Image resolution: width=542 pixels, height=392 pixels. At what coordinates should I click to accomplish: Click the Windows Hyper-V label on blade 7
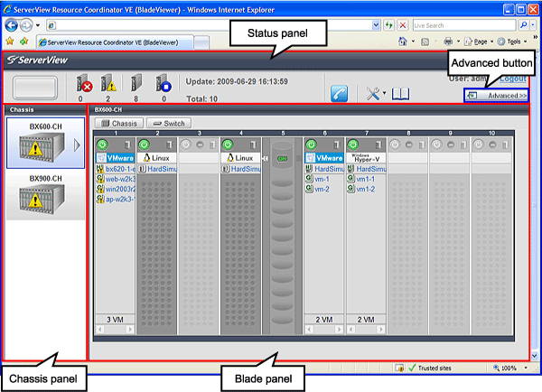pyautogui.click(x=366, y=158)
